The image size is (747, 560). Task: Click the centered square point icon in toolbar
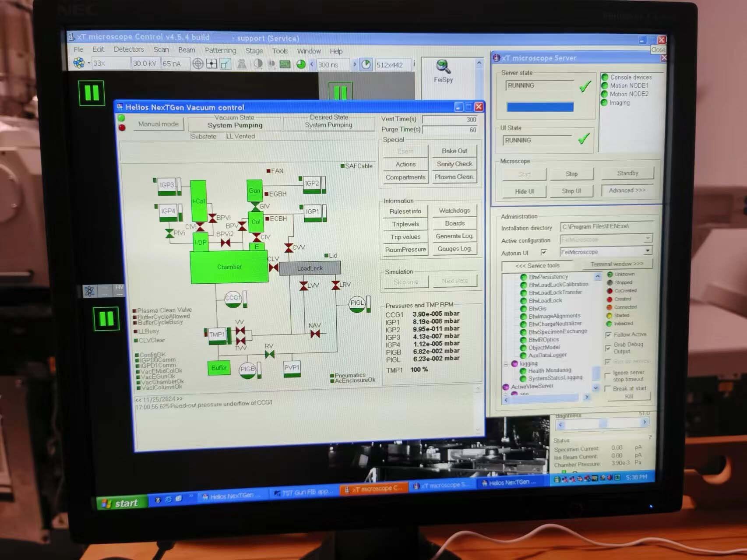pos(211,64)
